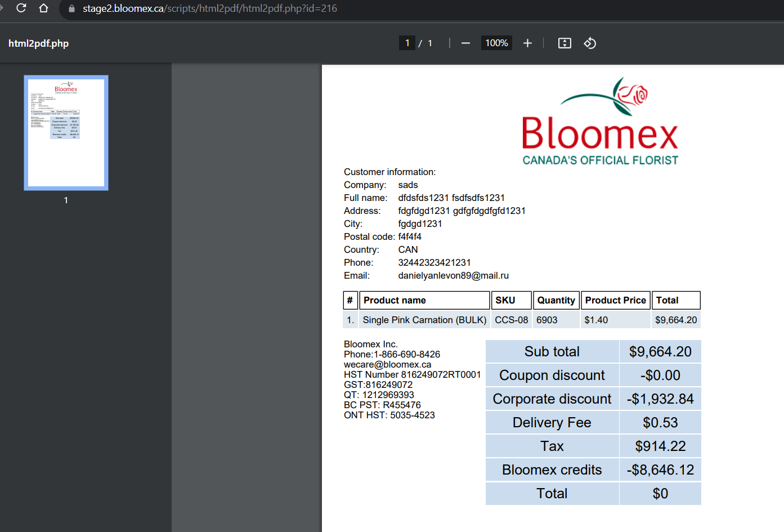Screen dimensions: 784x532
Task: Fit PDF to page icon
Action: (x=565, y=43)
